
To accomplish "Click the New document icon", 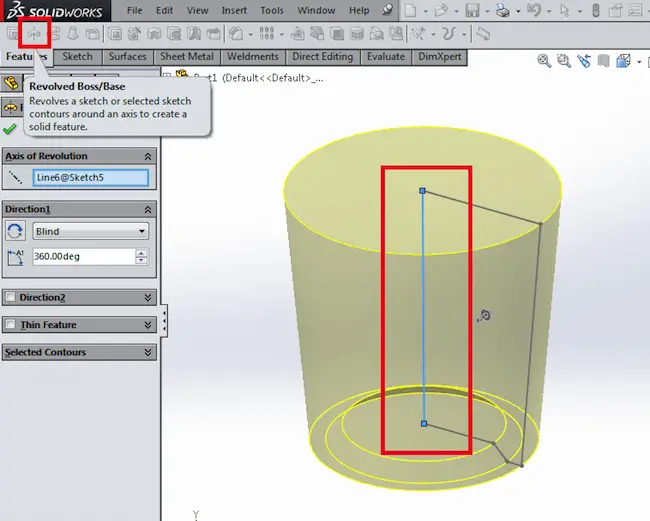I will pyautogui.click(x=410, y=10).
